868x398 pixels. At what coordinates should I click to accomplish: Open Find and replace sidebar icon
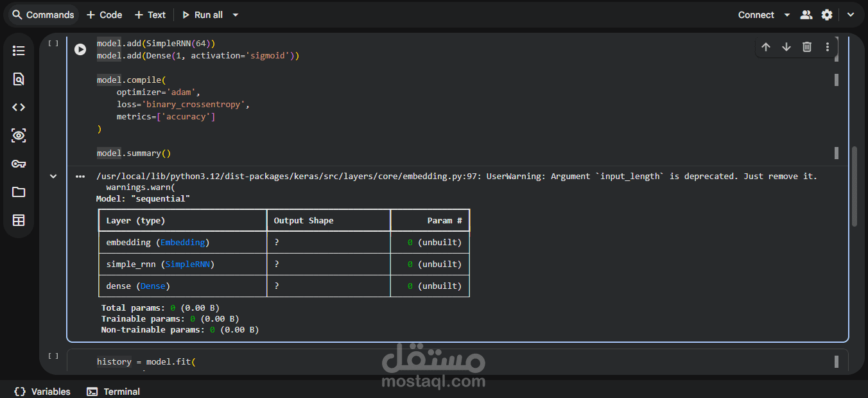click(19, 79)
